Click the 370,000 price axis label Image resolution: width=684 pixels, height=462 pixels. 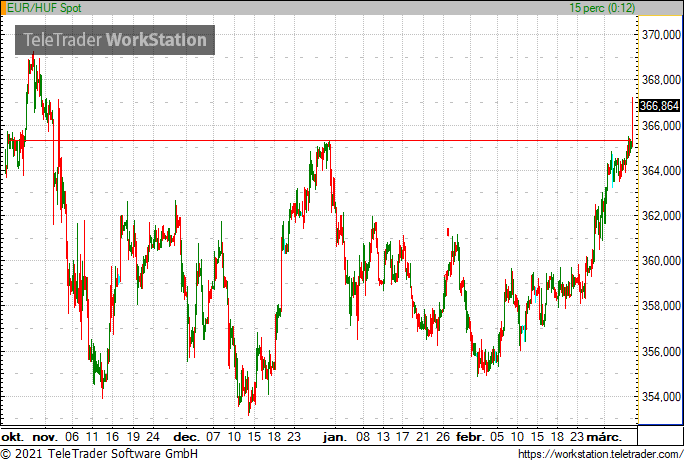point(661,35)
